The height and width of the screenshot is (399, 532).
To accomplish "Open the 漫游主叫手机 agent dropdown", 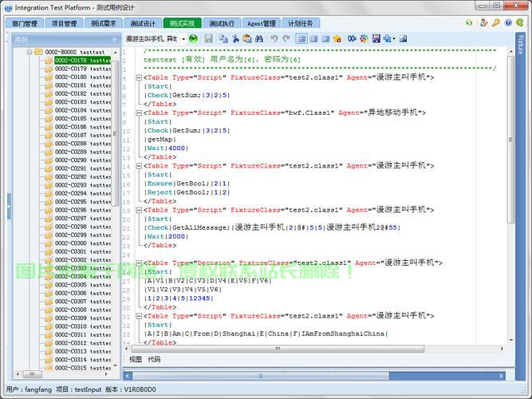I will [183, 38].
